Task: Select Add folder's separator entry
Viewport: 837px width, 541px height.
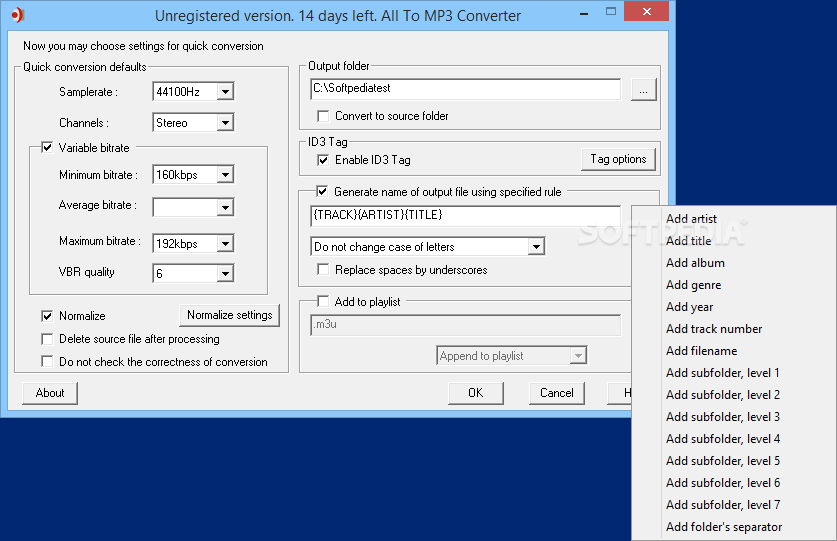Action: 733,527
